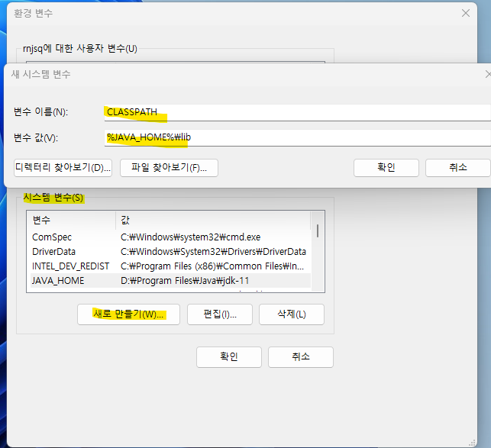Select the ComSpec row in system variables

point(169,237)
